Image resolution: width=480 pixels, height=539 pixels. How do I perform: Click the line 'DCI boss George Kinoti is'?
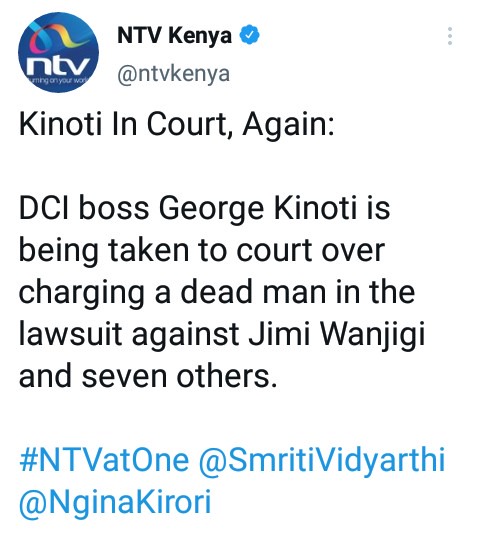(205, 208)
